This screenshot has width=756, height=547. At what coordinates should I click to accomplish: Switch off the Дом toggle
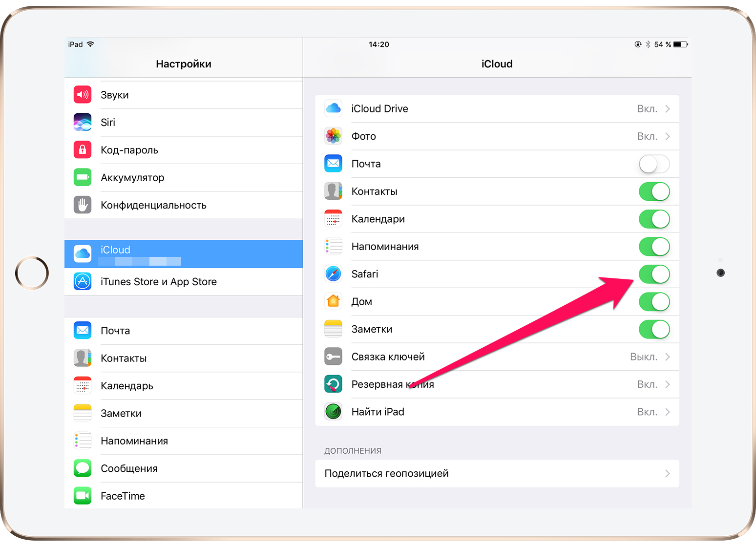654,302
